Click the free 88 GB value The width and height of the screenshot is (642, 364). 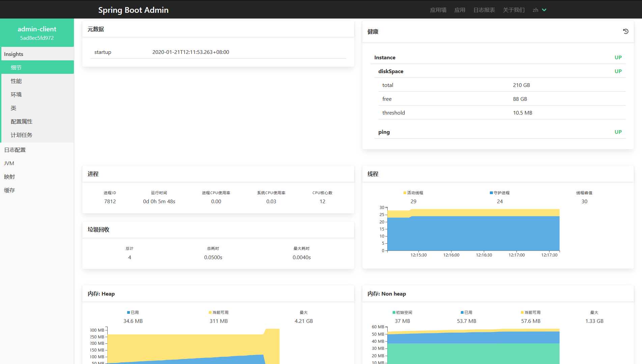click(520, 99)
